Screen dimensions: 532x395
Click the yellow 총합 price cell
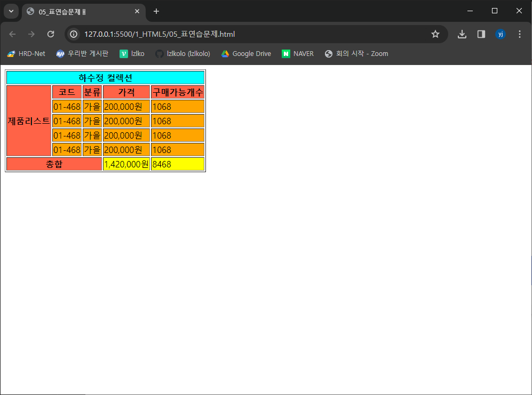(126, 164)
